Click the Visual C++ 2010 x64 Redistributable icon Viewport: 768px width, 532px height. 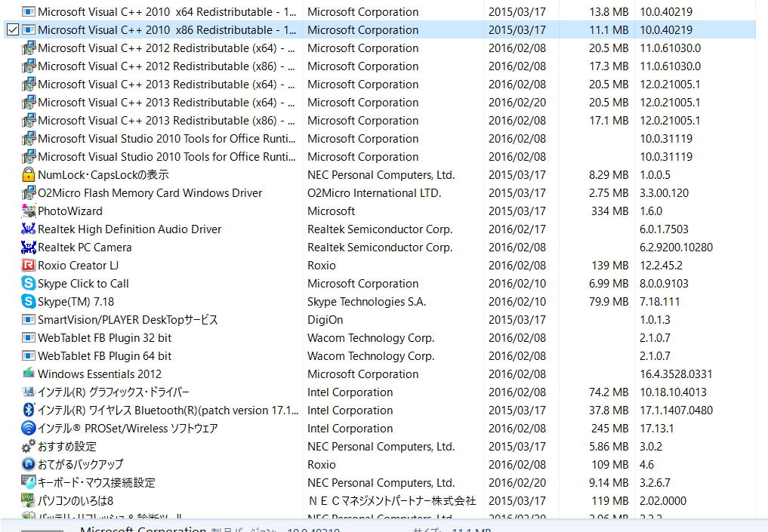pos(29,12)
